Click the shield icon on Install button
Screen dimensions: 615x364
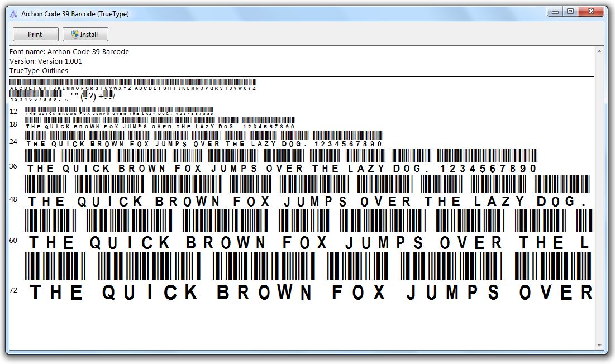pos(75,34)
